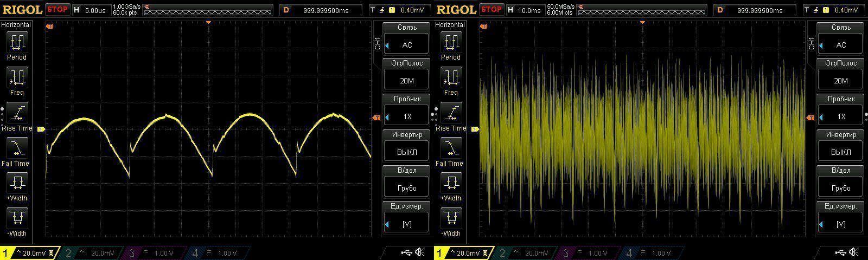The image size is (868, 260).
Task: Click Fall Time measurement icon on right scope
Action: pyautogui.click(x=451, y=148)
